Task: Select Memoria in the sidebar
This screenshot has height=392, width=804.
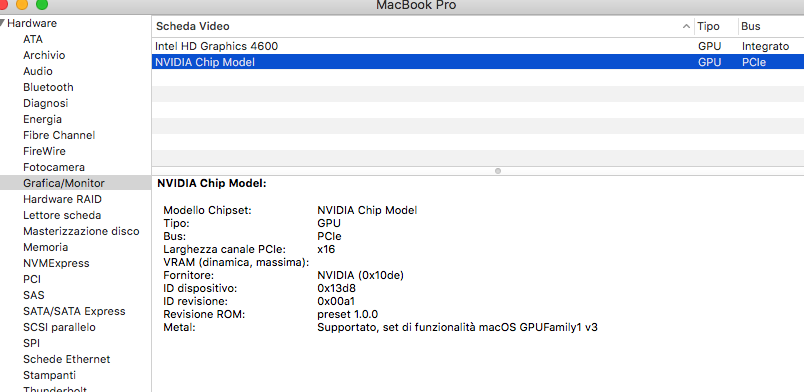Action: (46, 247)
